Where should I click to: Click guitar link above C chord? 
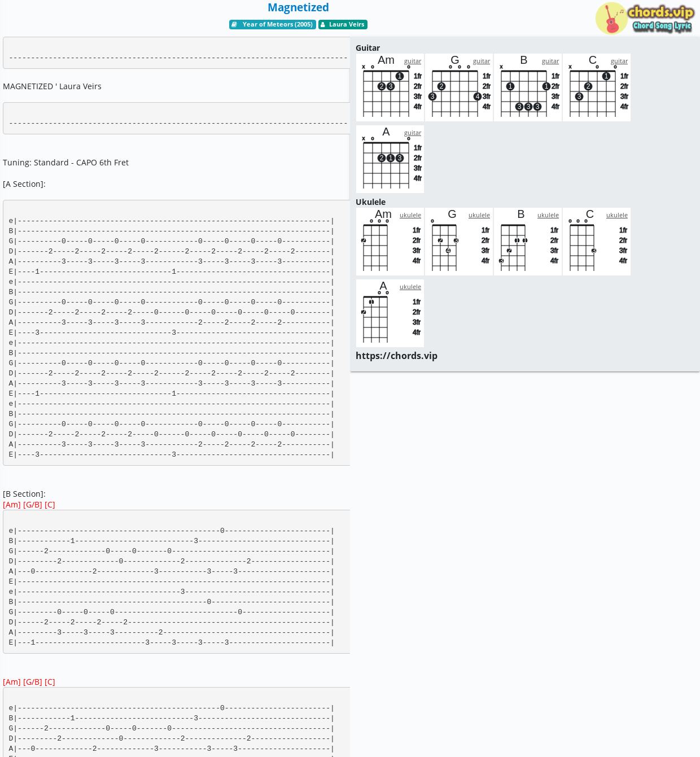coord(619,61)
